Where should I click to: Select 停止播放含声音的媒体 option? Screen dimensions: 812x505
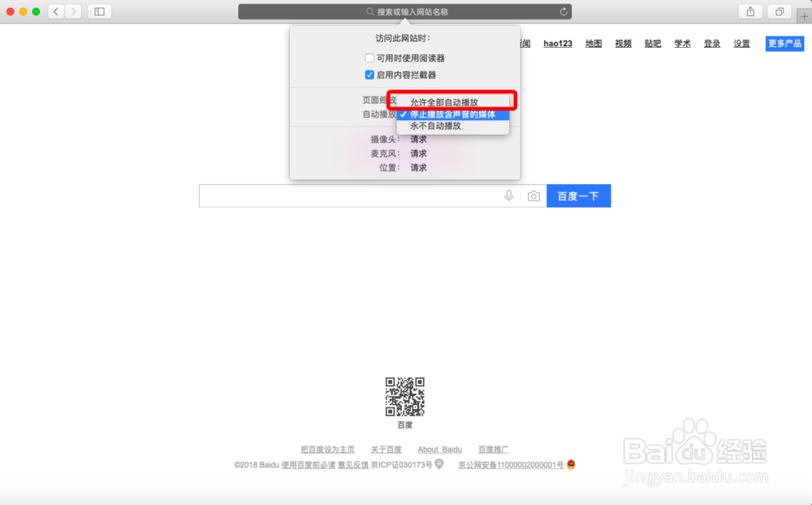click(x=452, y=114)
